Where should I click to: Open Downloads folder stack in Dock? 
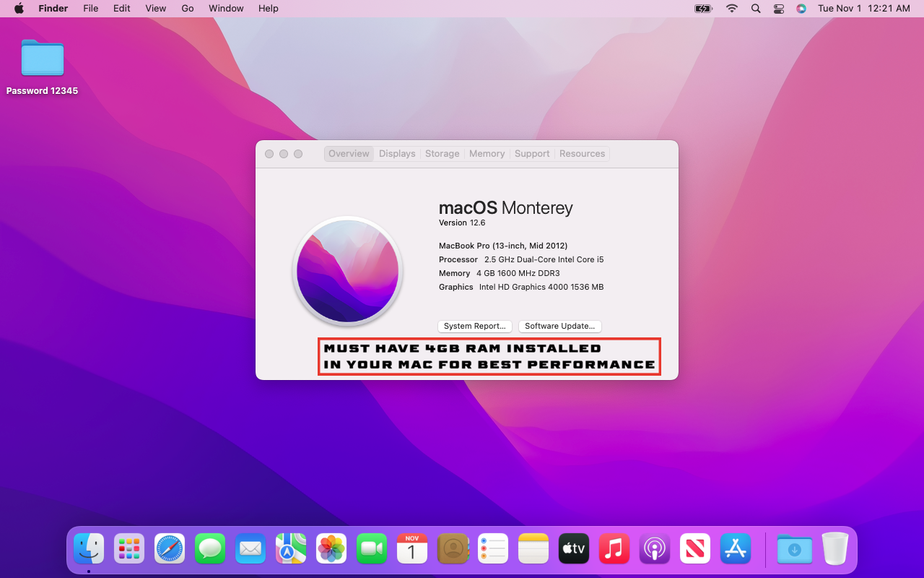tap(795, 549)
